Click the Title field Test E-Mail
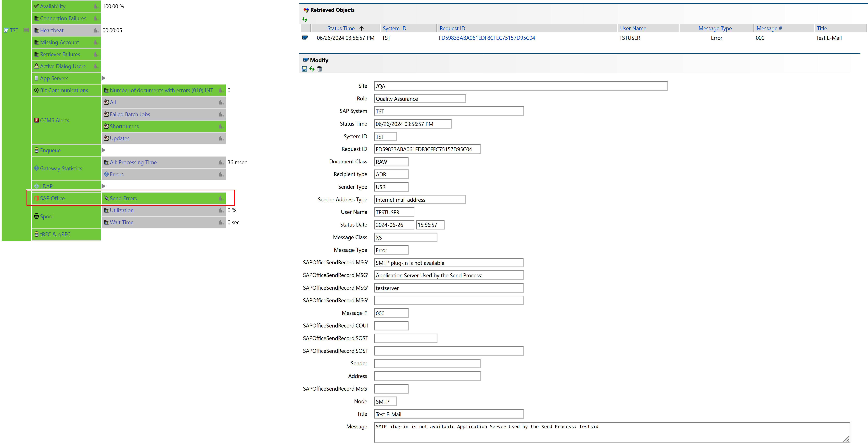 pyautogui.click(x=449, y=414)
